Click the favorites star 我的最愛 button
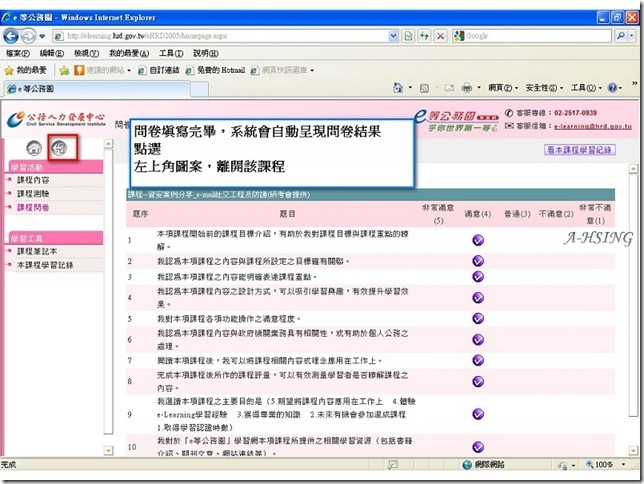The width and height of the screenshot is (644, 484). [25, 70]
